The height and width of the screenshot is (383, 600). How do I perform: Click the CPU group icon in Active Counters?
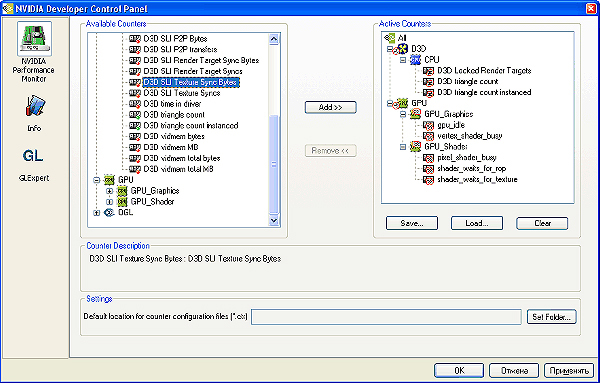point(416,60)
